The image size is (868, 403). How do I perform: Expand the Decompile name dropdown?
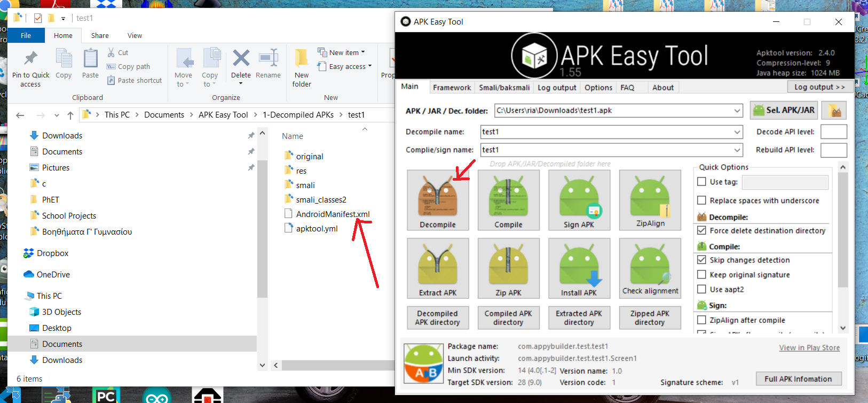coord(737,132)
